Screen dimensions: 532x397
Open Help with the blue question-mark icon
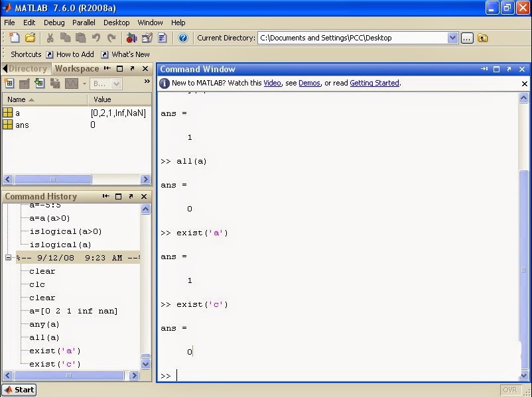coord(183,38)
